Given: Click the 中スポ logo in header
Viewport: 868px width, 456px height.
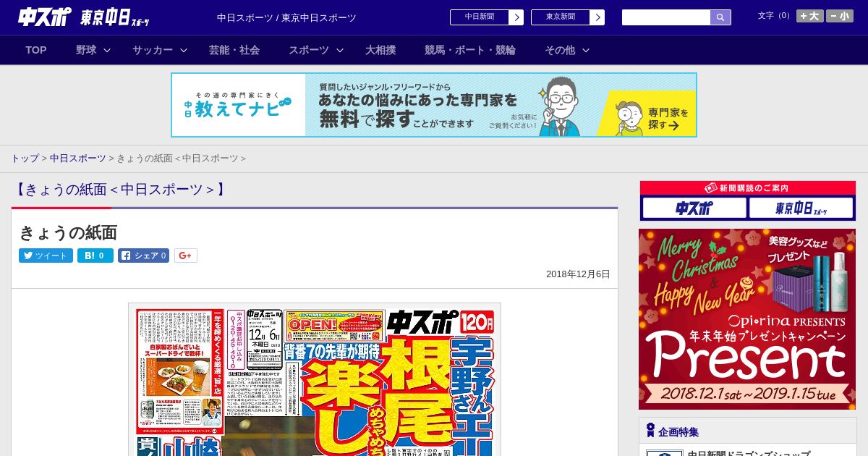Looking at the screenshot, I should click(44, 17).
